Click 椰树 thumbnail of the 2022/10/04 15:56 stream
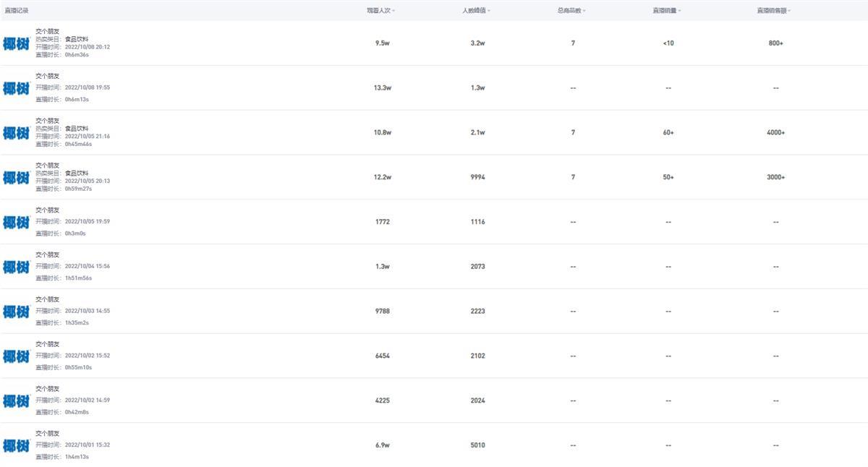This screenshot has width=868, height=467. 16,267
